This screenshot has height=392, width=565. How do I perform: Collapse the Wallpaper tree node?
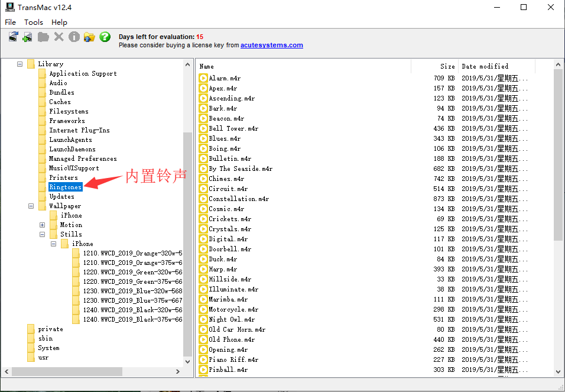pos(31,206)
